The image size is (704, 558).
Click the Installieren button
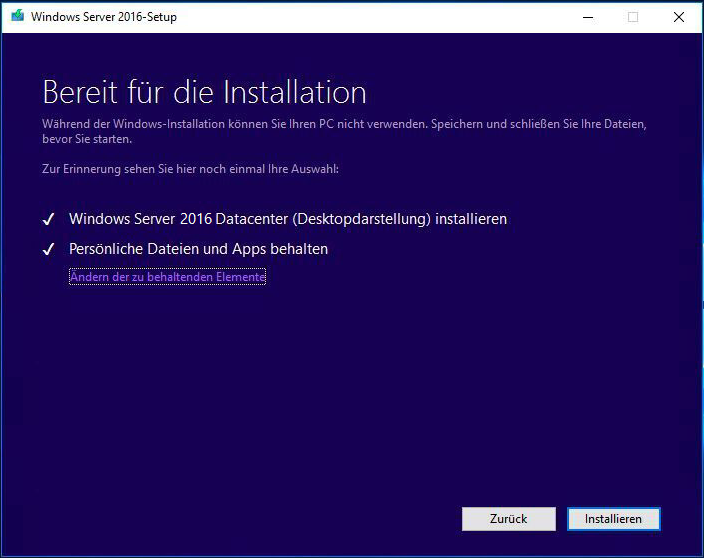(614, 519)
